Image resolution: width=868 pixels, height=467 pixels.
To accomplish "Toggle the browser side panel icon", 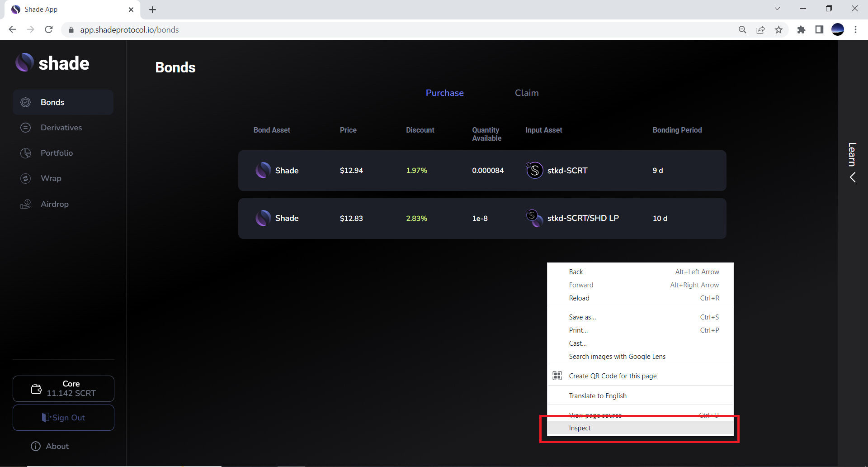I will tap(819, 30).
